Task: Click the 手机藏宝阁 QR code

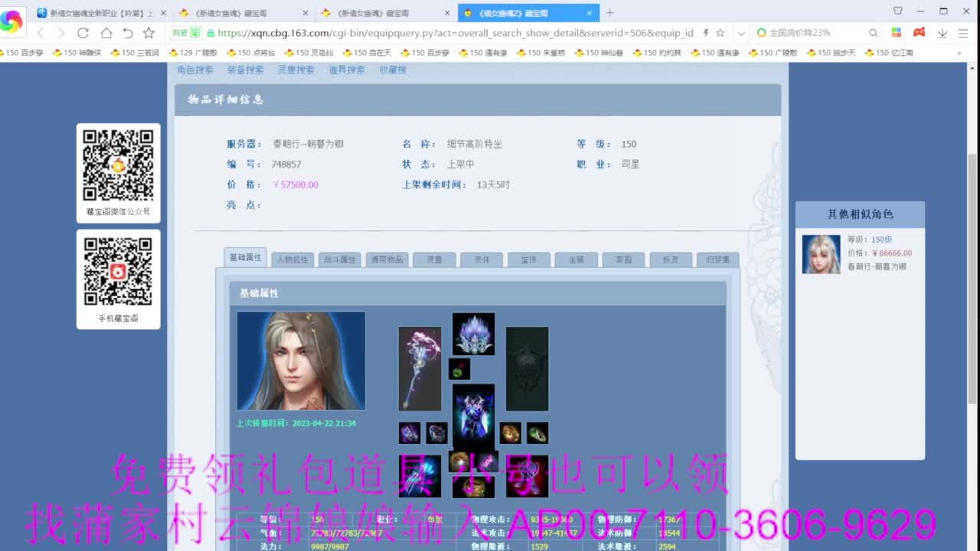Action: [x=118, y=272]
